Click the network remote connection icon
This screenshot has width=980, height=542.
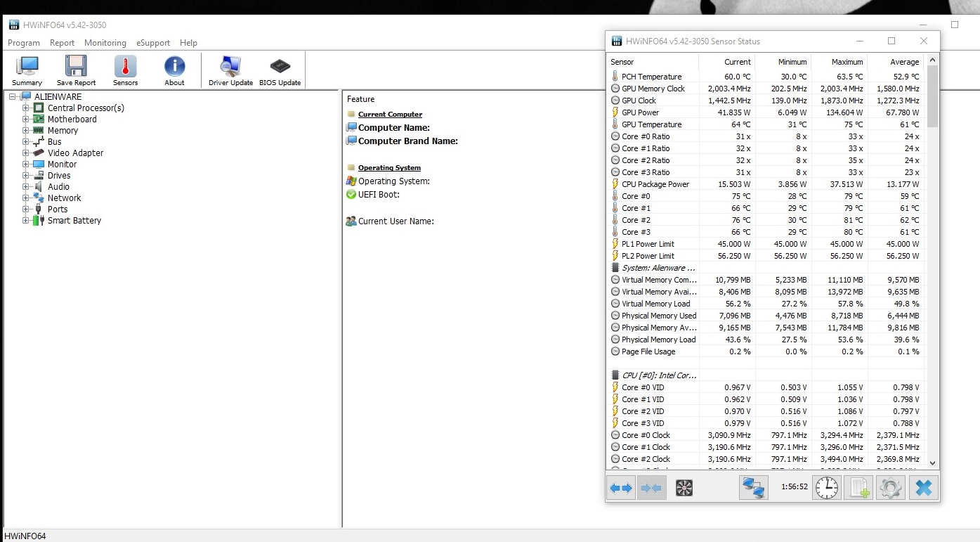coord(754,488)
